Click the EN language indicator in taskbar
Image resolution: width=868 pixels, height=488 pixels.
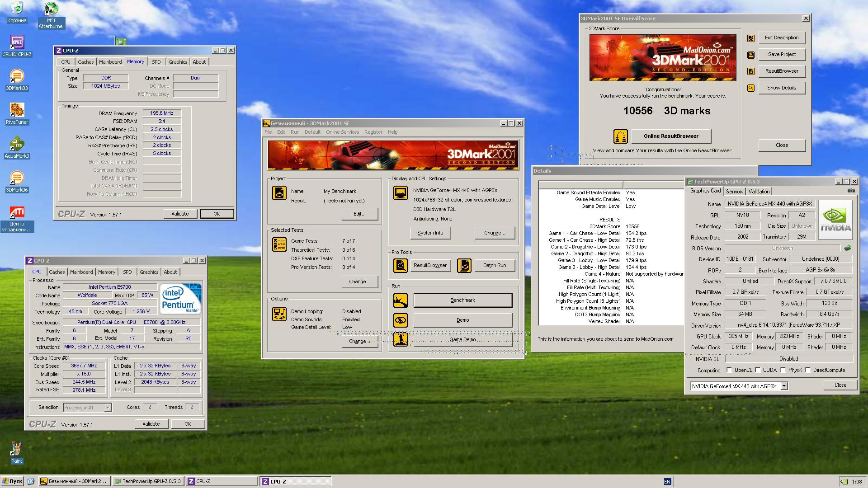pos(667,482)
